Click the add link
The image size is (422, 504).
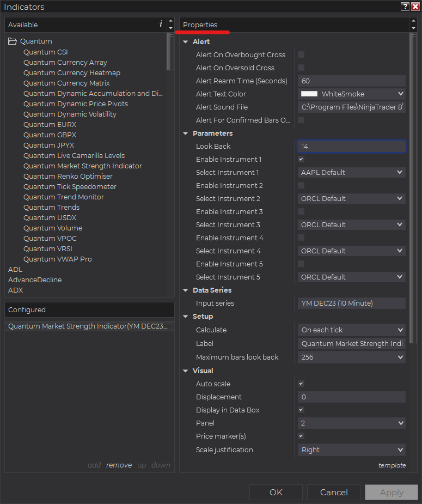click(94, 465)
